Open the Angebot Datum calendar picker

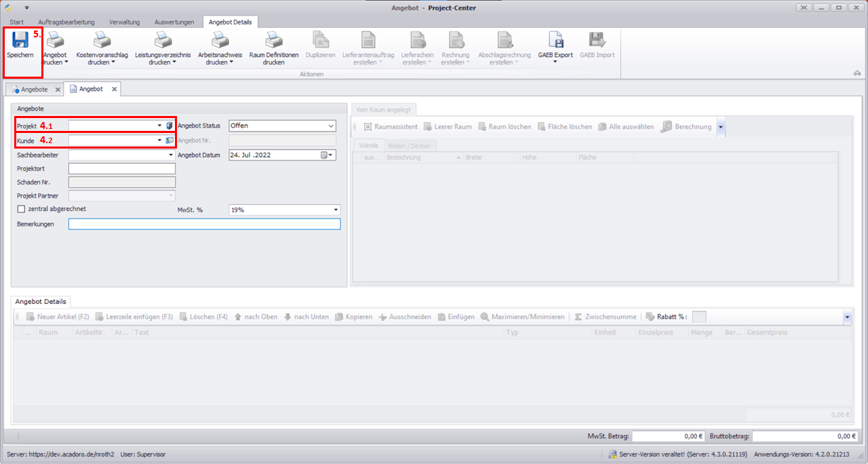325,155
